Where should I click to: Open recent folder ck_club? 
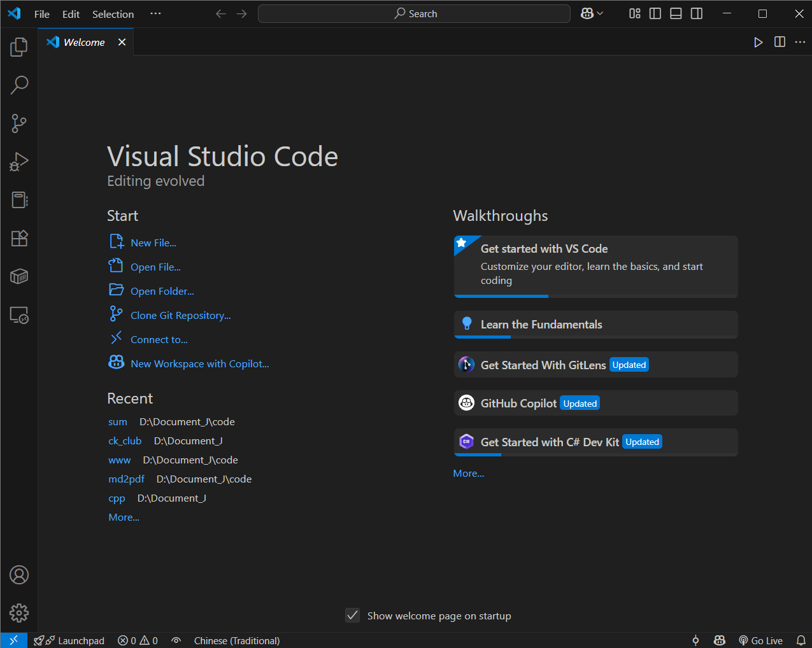click(125, 440)
